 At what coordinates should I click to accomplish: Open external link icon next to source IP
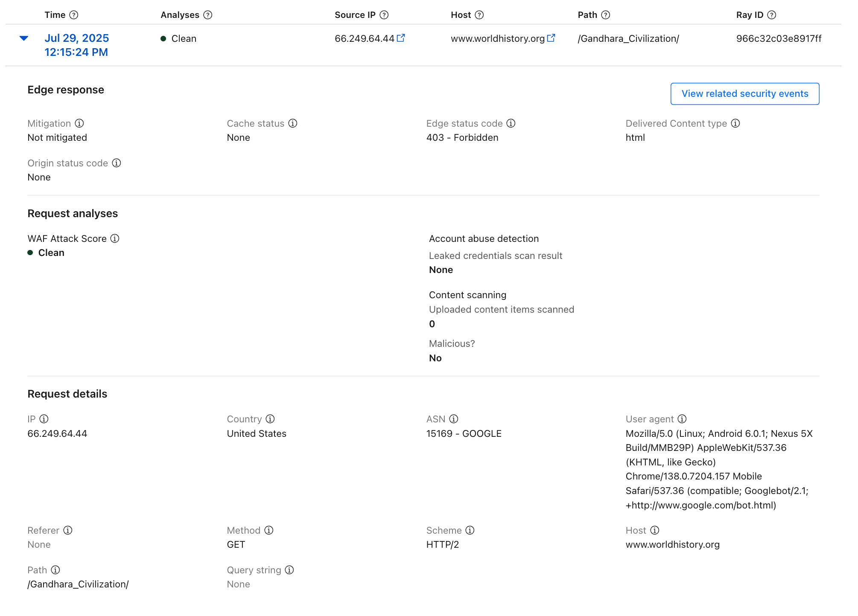tap(401, 38)
